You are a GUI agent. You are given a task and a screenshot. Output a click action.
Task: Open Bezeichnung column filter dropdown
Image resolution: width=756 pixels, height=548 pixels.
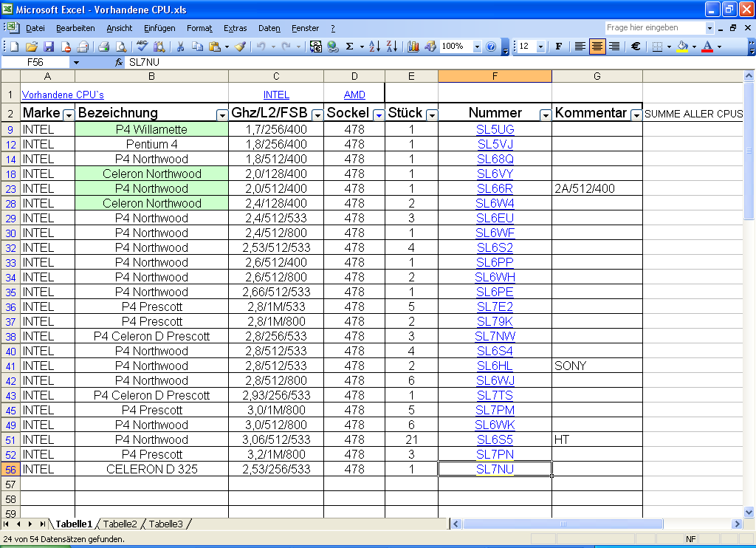click(x=222, y=115)
